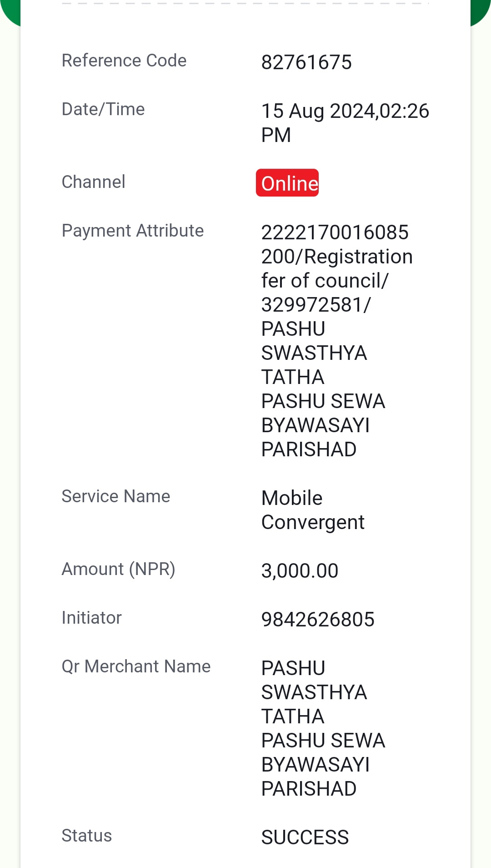Tap Registration fer of council text

337,268
